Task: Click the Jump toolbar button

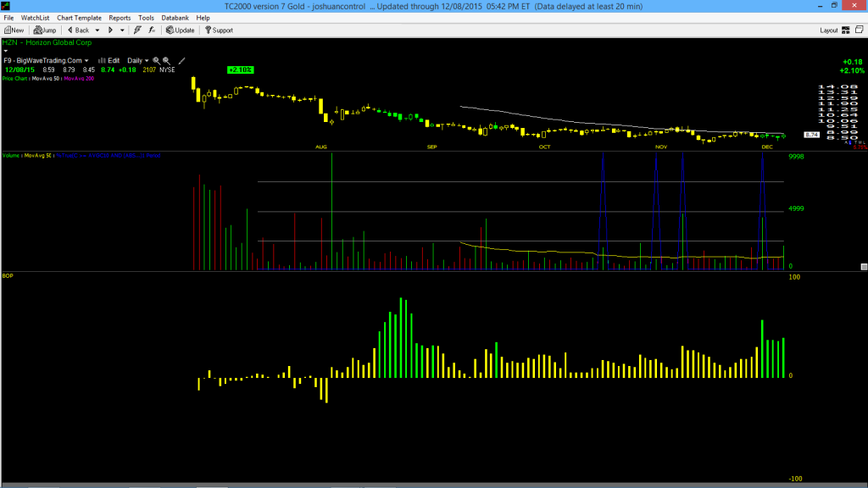Action: [x=45, y=30]
